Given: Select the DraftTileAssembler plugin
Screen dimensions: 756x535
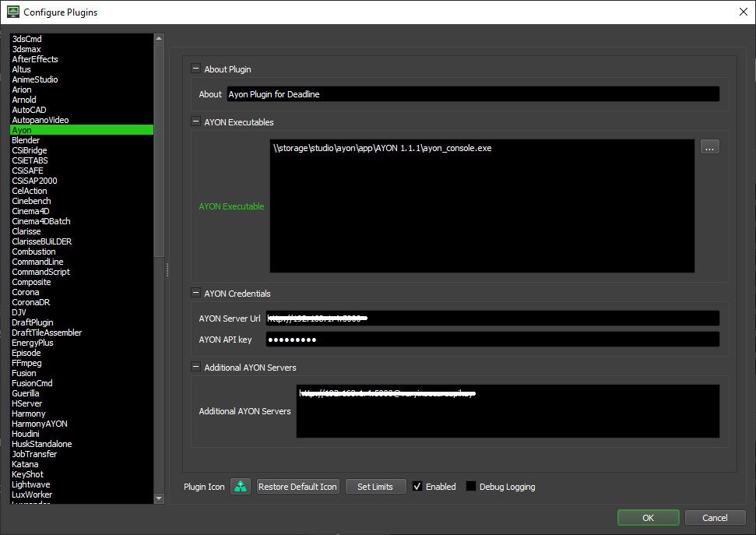Looking at the screenshot, I should point(82,333).
